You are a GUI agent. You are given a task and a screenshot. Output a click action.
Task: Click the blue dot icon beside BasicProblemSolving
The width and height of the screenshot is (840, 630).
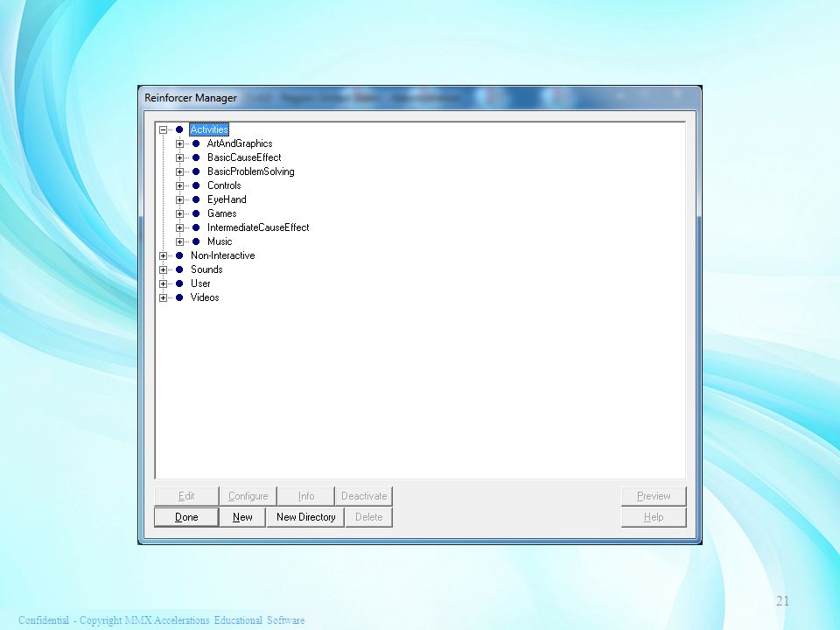coord(196,171)
